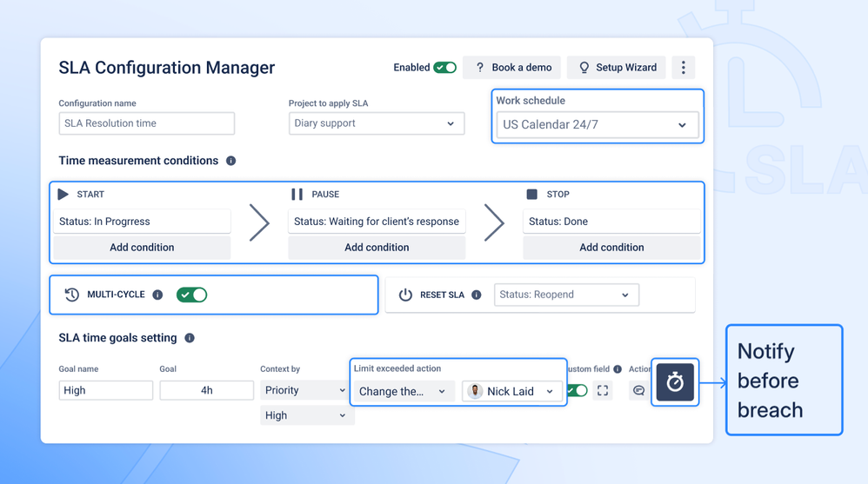
Task: Toggle the Enabled switch off
Action: pyautogui.click(x=445, y=68)
